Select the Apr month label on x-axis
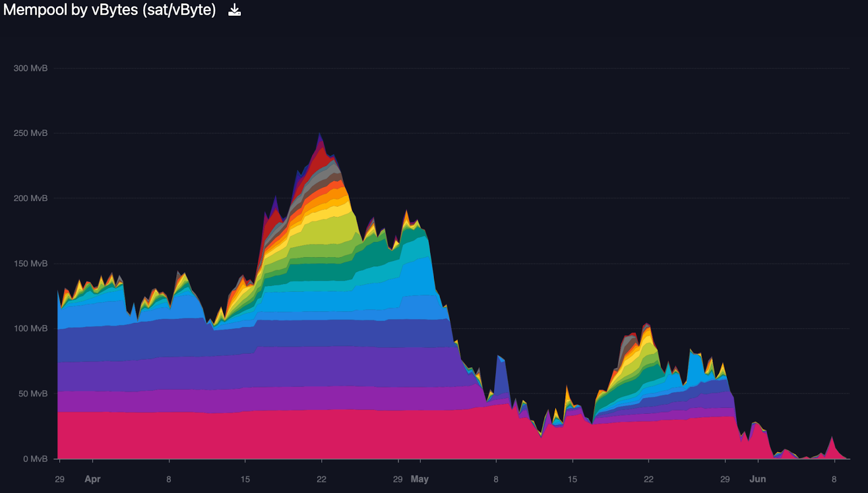 (x=93, y=479)
